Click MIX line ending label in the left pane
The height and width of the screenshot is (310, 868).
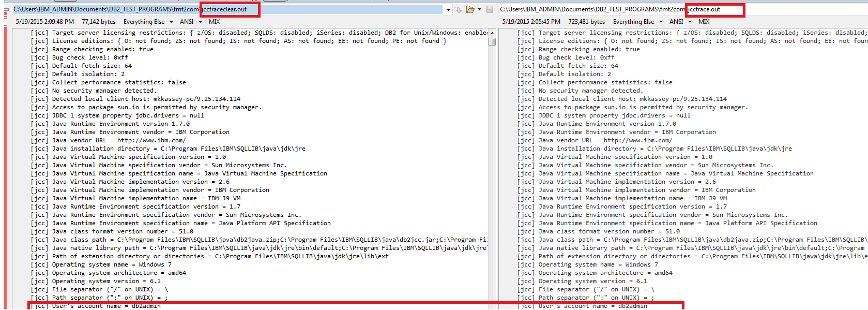[214, 22]
